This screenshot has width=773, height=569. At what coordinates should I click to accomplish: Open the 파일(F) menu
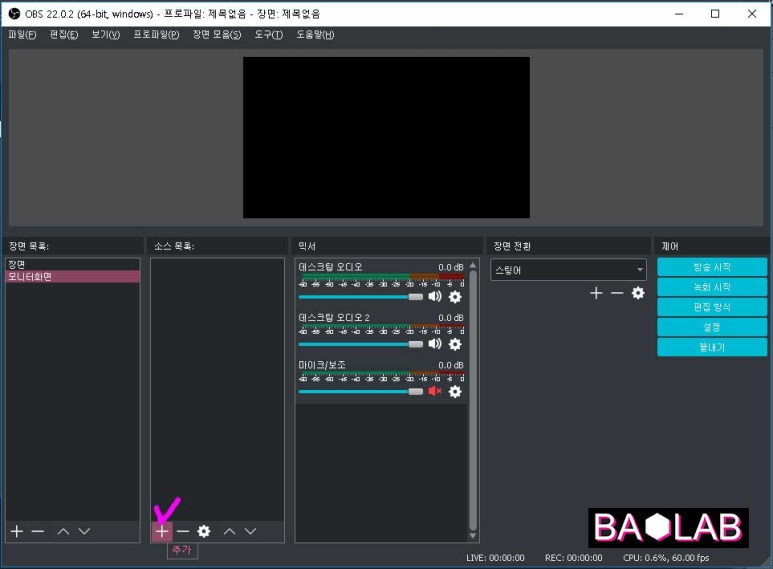(x=22, y=35)
